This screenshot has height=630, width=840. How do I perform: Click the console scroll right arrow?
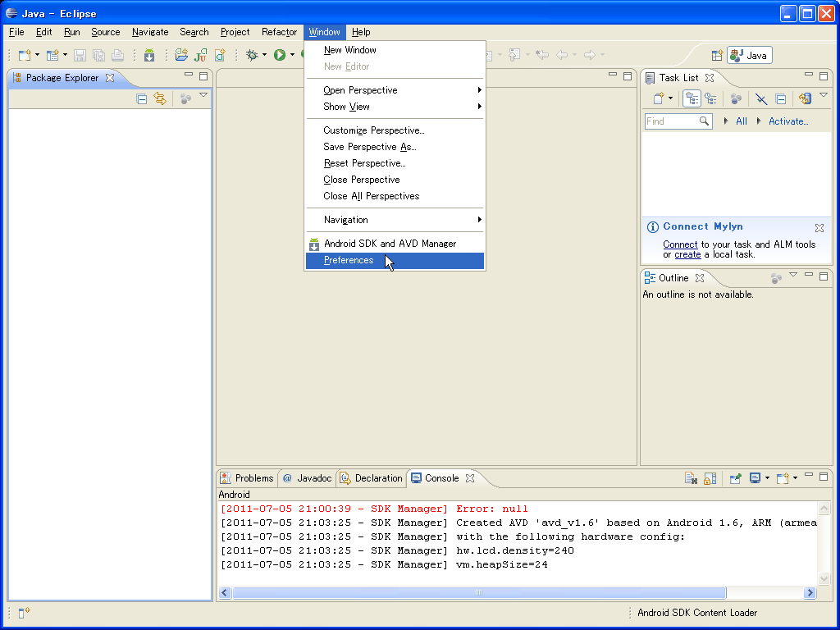(x=810, y=592)
